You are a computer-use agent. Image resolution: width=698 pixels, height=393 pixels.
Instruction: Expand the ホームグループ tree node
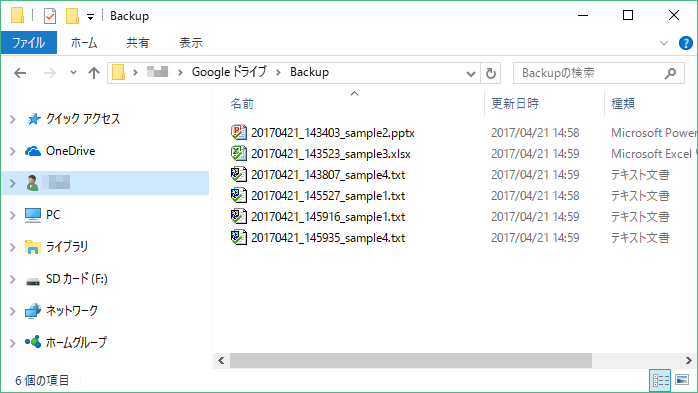click(x=13, y=343)
